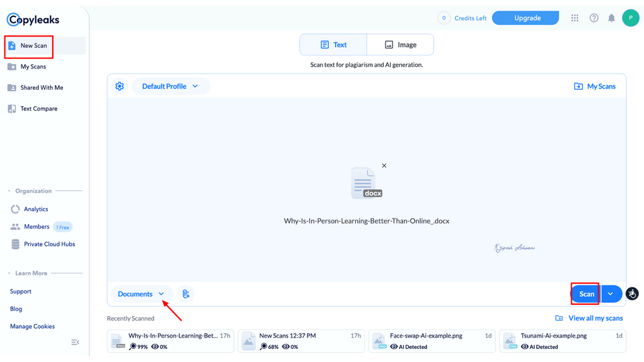Click the Face-swap AI Detected eye icon
Screen dimensions: 644x362
(x=394, y=347)
